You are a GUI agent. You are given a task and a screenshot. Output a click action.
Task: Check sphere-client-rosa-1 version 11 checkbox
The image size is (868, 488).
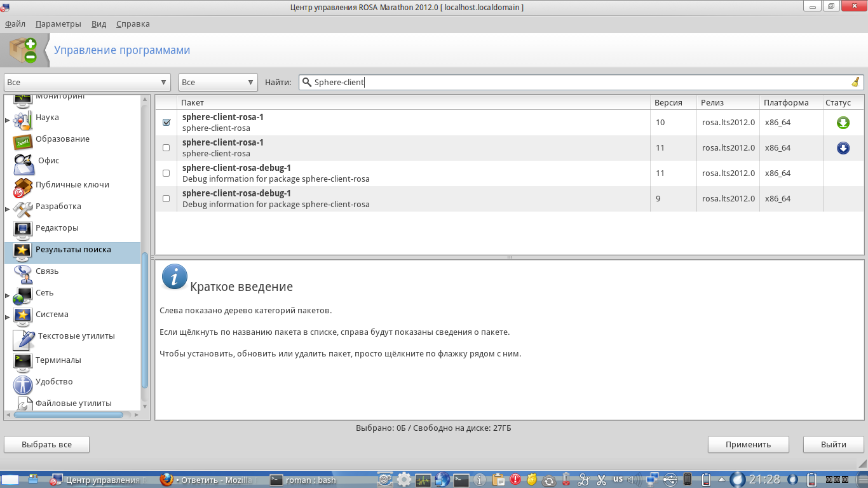click(166, 147)
